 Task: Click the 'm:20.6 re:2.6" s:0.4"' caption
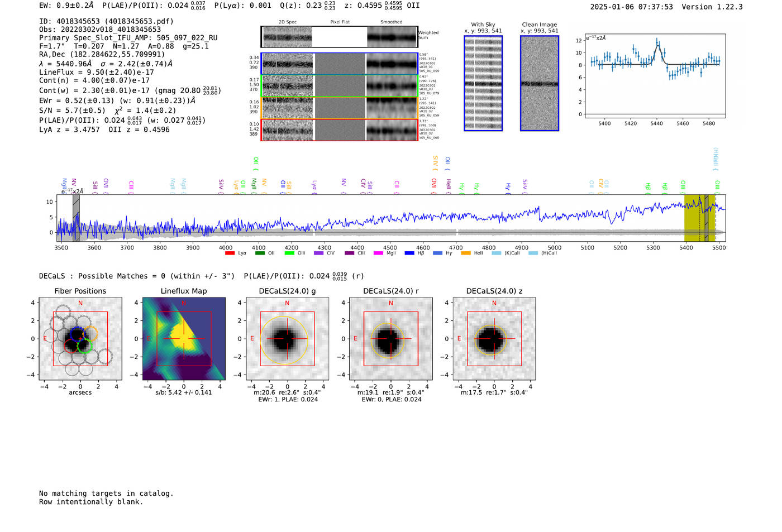tap(287, 392)
